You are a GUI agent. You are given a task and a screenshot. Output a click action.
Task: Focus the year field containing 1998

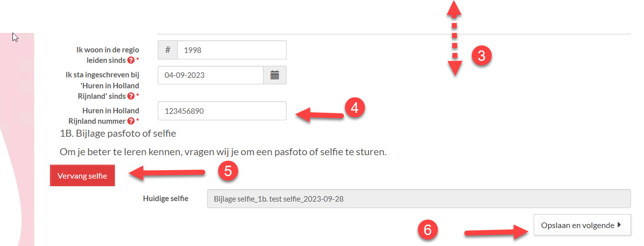[x=232, y=50]
